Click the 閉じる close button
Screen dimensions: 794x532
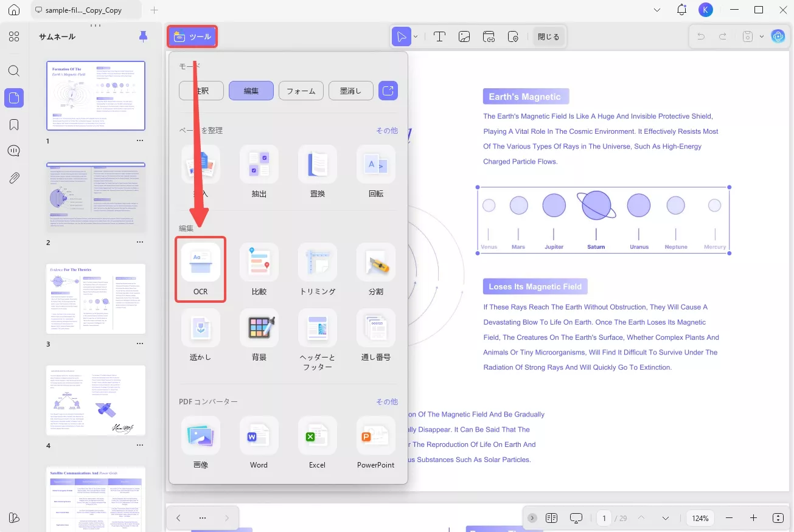pyautogui.click(x=548, y=36)
